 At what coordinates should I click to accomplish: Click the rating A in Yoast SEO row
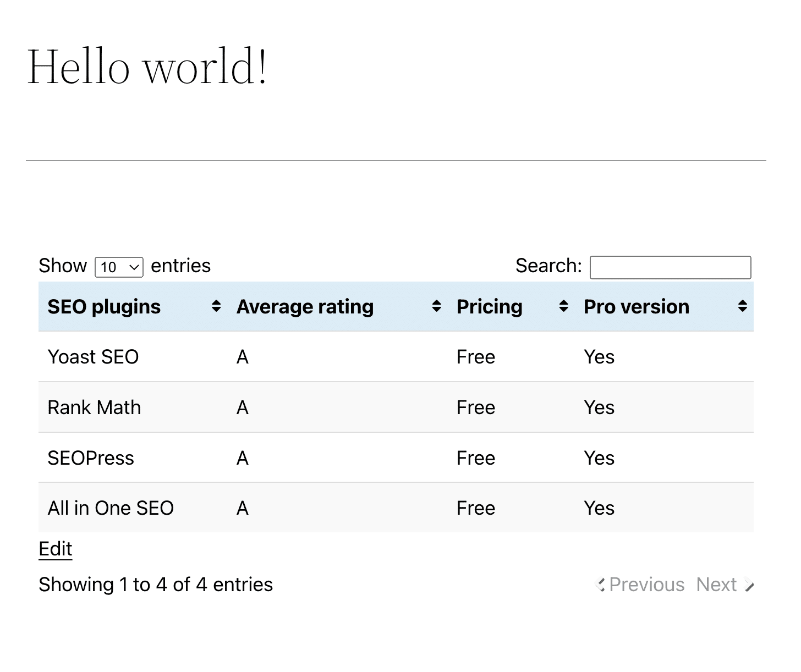pos(243,357)
